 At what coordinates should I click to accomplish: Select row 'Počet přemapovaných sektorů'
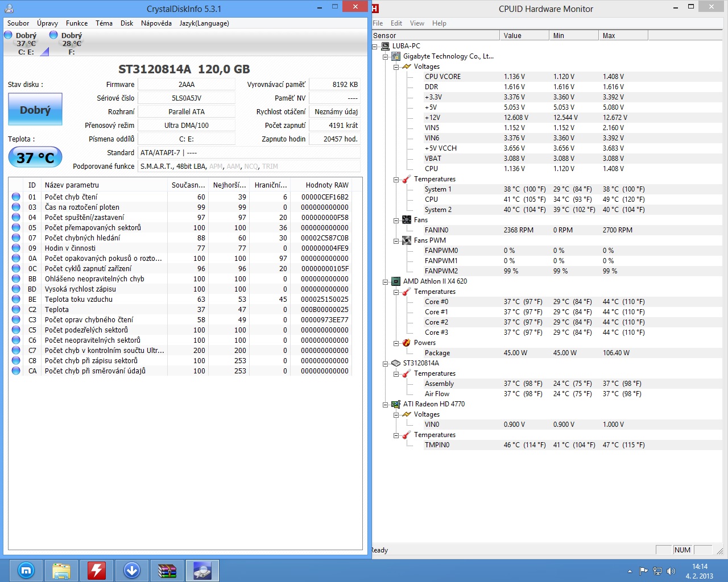click(x=180, y=227)
